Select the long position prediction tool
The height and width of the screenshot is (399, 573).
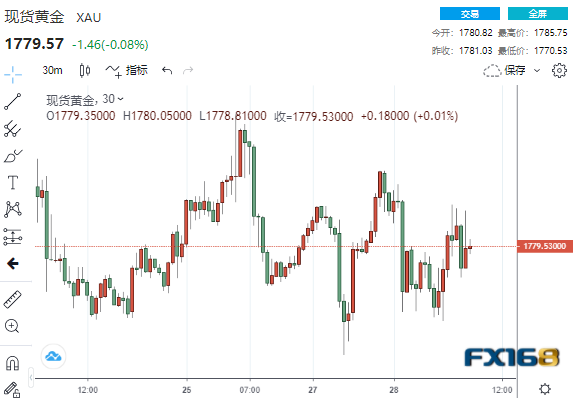tap(13, 236)
